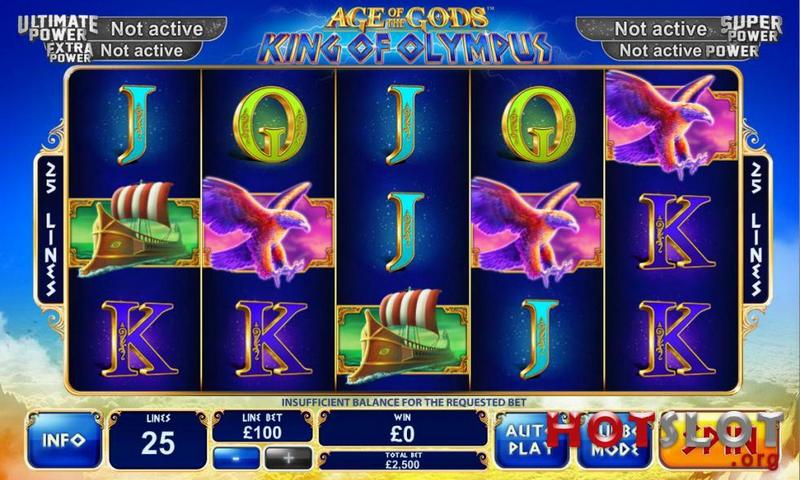Spin the reels
This screenshot has width=800, height=480.
[x=719, y=440]
